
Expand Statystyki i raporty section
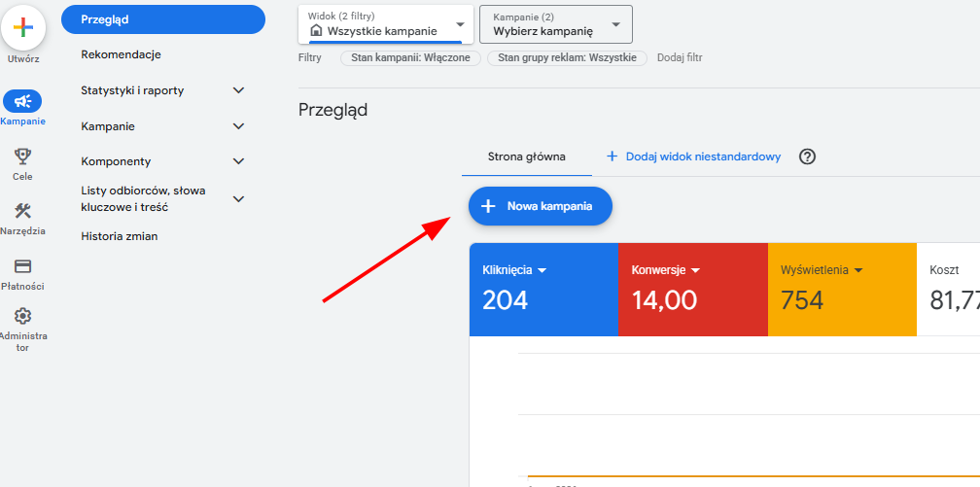point(239,90)
